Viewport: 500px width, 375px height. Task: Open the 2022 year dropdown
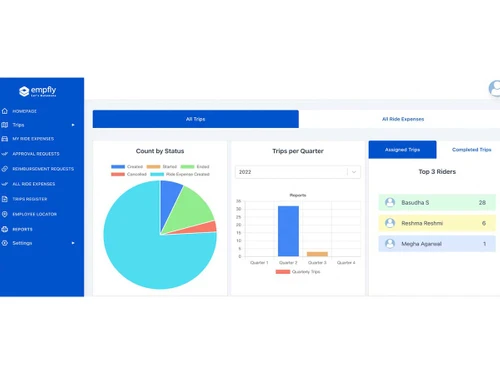pos(298,172)
